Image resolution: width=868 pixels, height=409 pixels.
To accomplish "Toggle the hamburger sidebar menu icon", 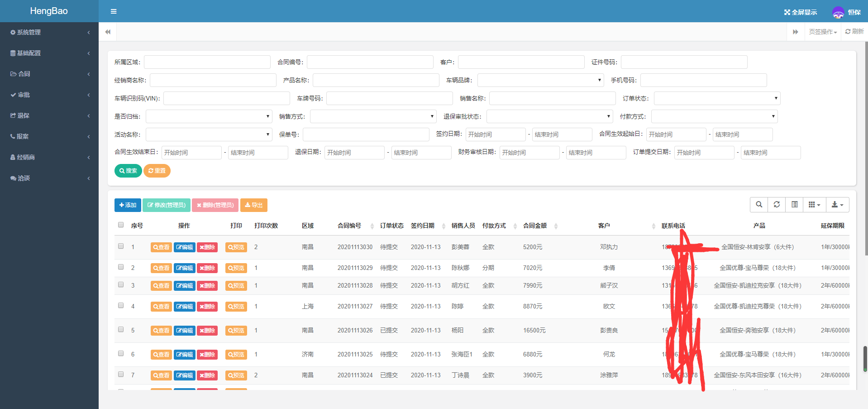I will [114, 11].
